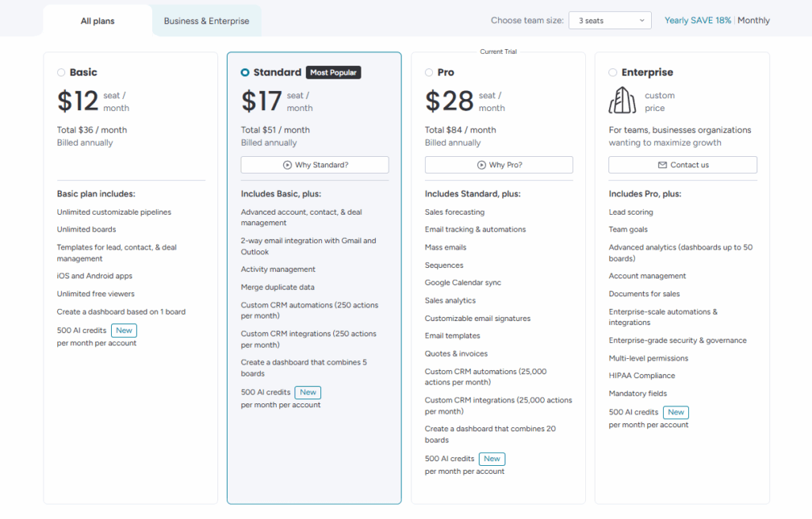Select the Standard plan radio button
Viewport: 812px width, 519px height.
coord(245,72)
